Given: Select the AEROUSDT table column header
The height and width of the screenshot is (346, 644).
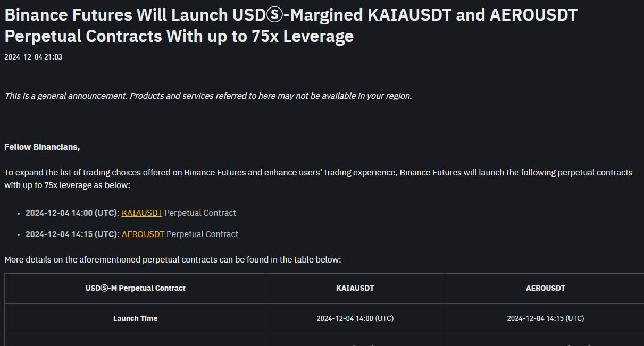Looking at the screenshot, I should 545,288.
